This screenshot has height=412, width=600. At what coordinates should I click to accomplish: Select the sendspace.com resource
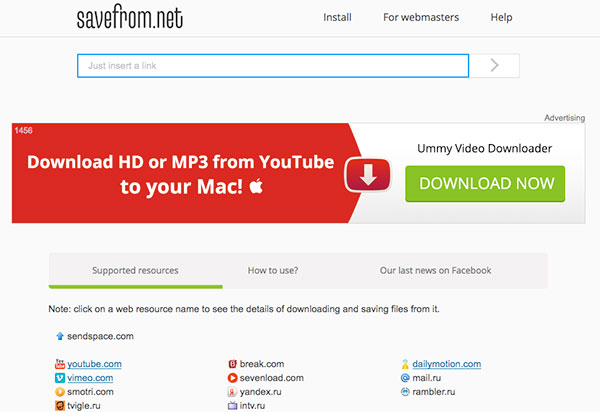click(x=100, y=336)
